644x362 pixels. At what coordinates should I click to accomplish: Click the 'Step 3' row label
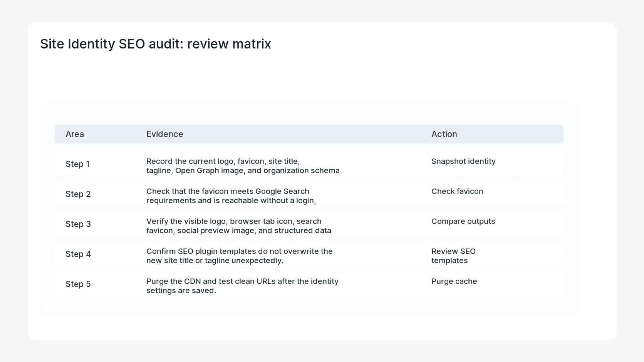point(78,224)
